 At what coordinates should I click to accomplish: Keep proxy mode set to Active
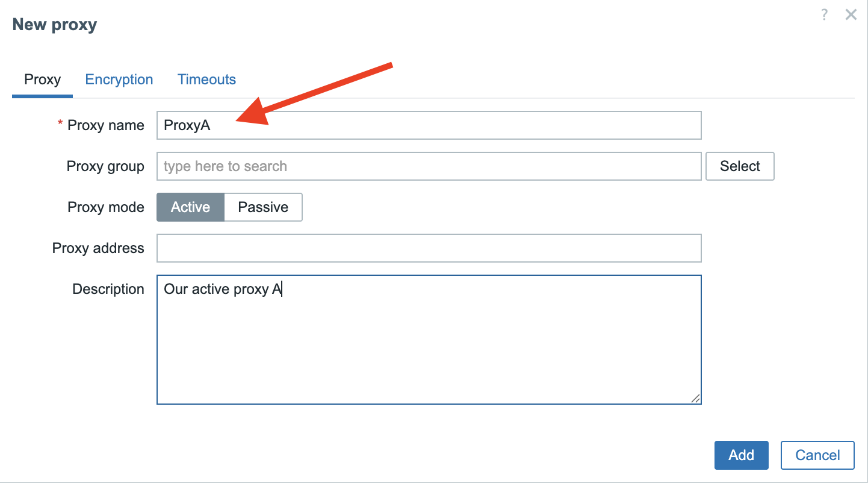(x=190, y=207)
